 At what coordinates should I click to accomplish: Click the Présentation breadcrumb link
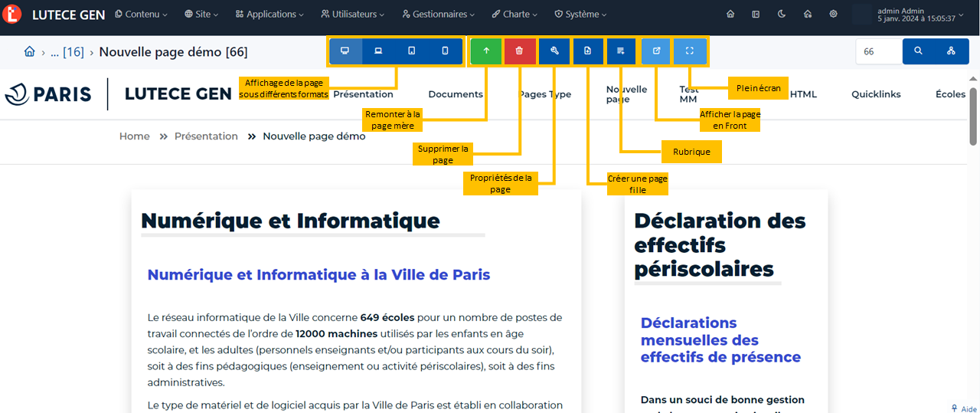pyautogui.click(x=206, y=136)
